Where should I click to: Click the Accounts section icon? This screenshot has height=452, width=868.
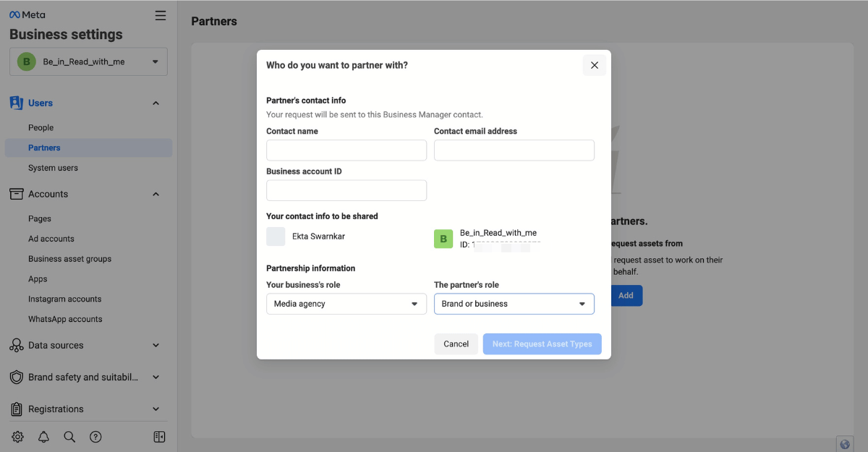point(16,194)
